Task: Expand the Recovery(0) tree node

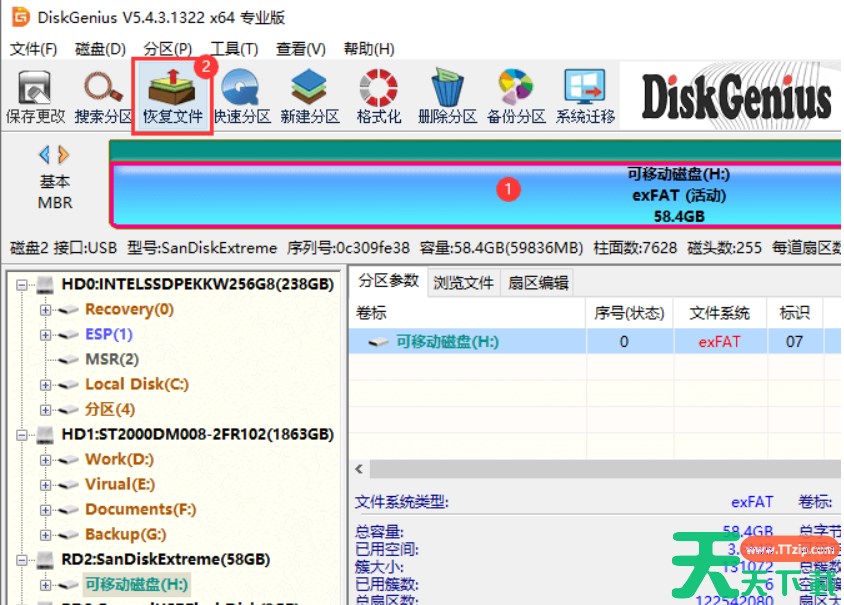Action: click(x=45, y=310)
